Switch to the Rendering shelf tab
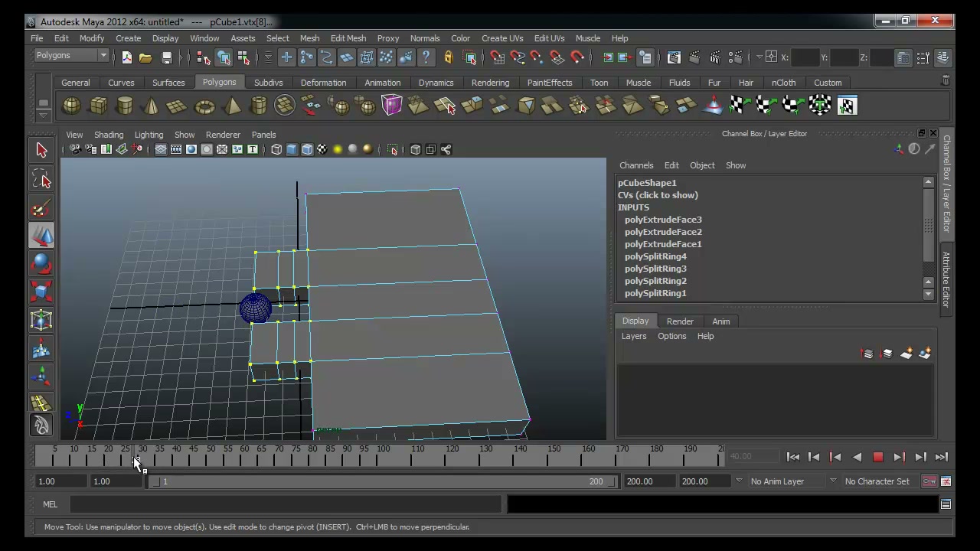Image resolution: width=980 pixels, height=551 pixels. coord(490,83)
